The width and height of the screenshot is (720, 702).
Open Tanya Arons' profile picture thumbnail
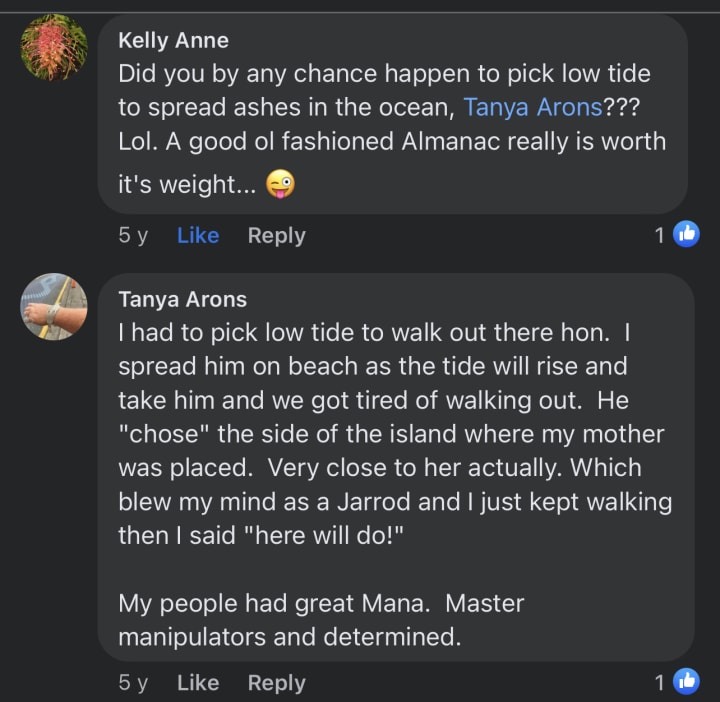pyautogui.click(x=54, y=306)
